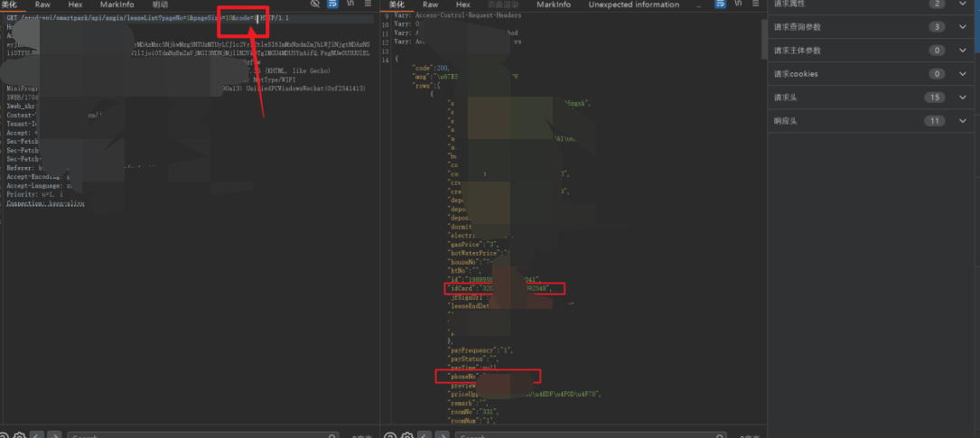Expand the 响应头 section chevron
980x438 pixels.
[x=962, y=121]
